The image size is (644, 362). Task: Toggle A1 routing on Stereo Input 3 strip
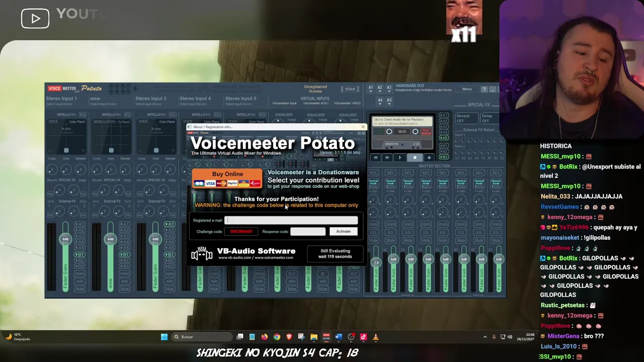169,224
